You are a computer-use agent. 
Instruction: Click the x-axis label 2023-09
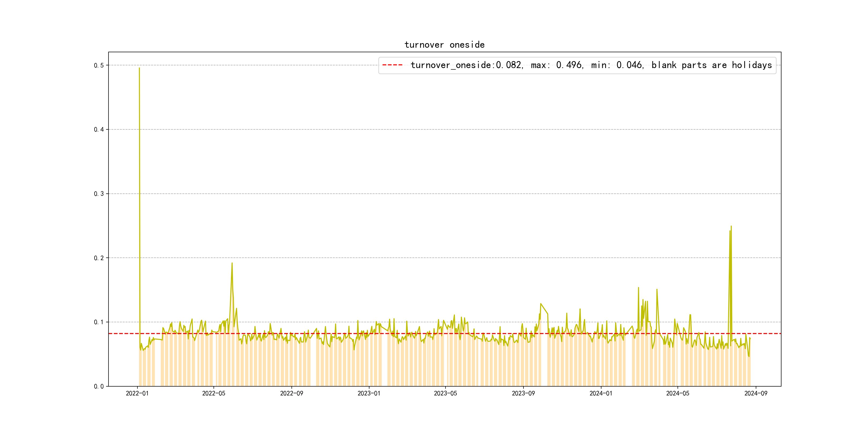tap(523, 393)
